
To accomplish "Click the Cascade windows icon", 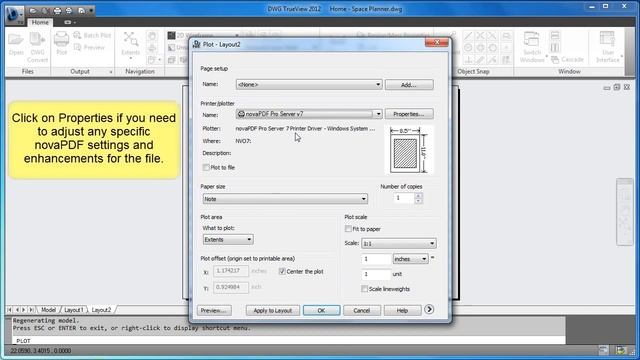I will (x=567, y=60).
